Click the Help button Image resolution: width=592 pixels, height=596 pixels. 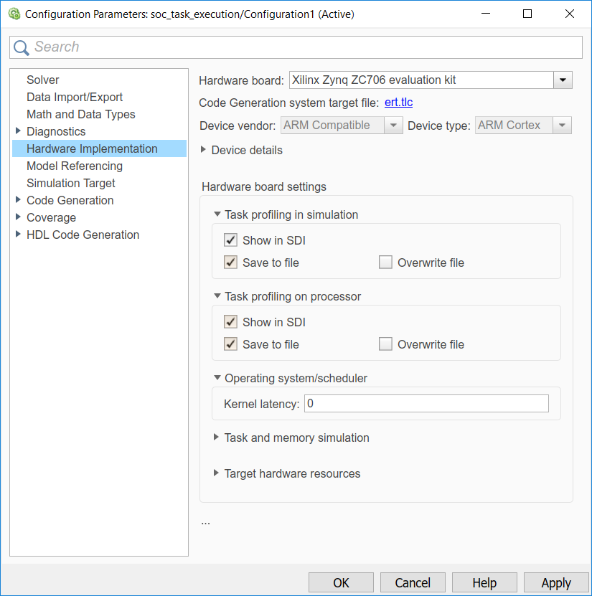484,583
